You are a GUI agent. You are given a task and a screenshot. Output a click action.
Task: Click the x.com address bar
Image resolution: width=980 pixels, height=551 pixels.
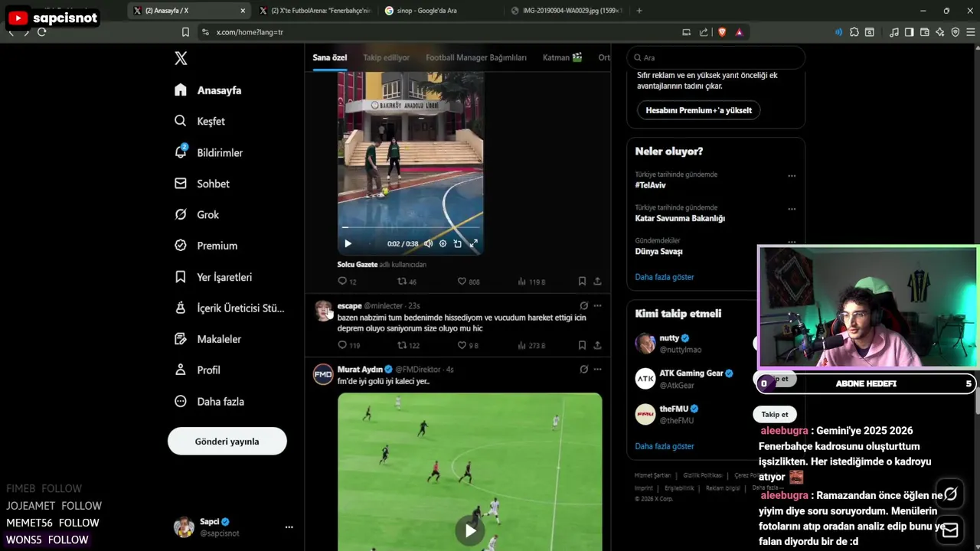[x=436, y=32]
